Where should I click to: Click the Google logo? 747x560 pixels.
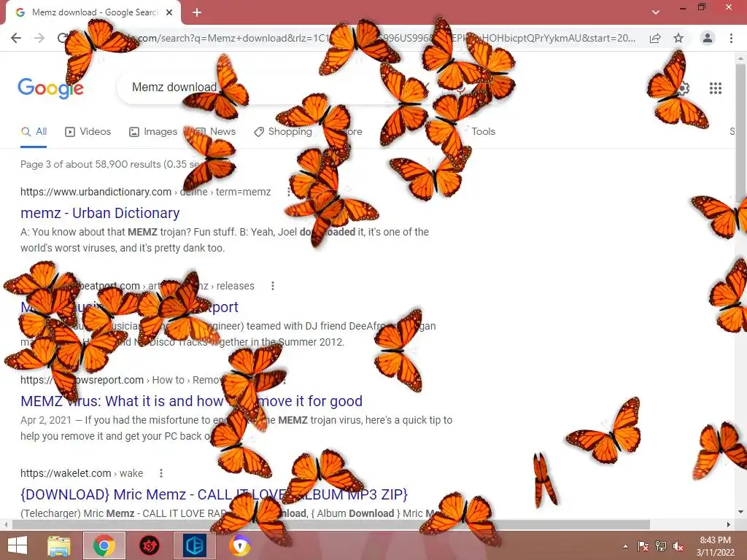pyautogui.click(x=50, y=87)
